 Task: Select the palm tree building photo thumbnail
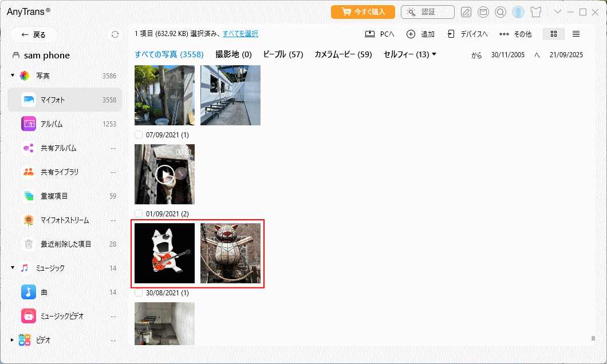pyautogui.click(x=164, y=95)
